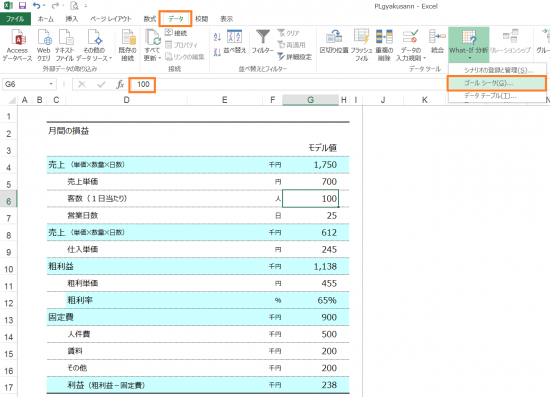Click Reapply filter (再適用)
This screenshot has width=550, height=397.
pyautogui.click(x=291, y=45)
